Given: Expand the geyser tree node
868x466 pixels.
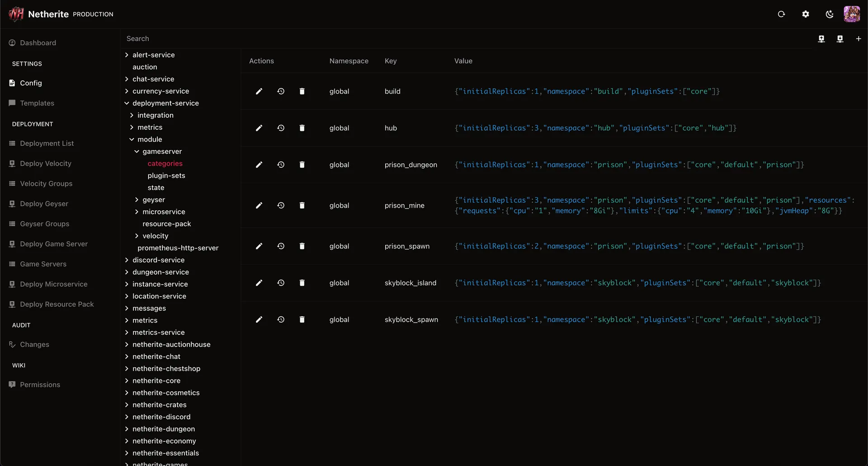Looking at the screenshot, I should [137, 200].
